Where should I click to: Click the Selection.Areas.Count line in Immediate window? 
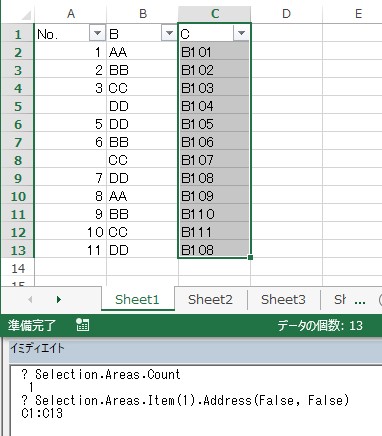click(101, 374)
